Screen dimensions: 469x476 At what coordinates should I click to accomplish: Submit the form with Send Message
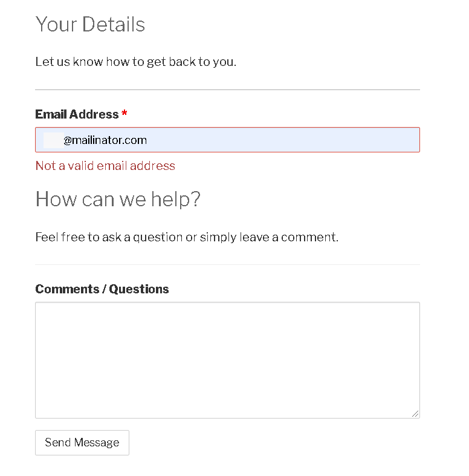[x=82, y=443]
